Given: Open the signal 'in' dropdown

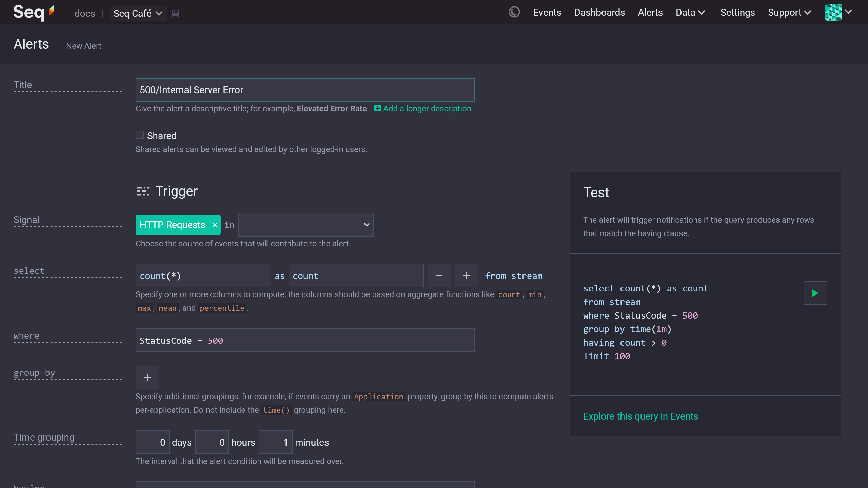Looking at the screenshot, I should tap(305, 225).
